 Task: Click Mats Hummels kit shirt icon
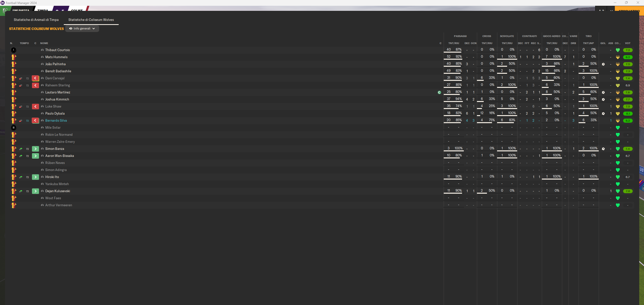[14, 57]
